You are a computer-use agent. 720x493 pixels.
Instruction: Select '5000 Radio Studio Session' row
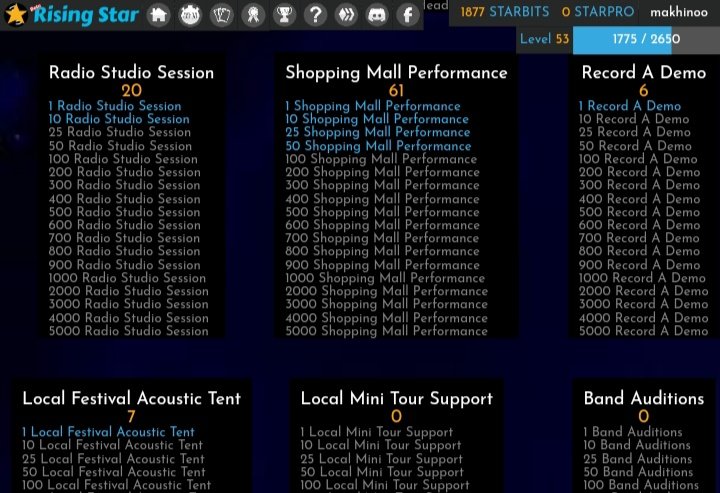pos(129,331)
